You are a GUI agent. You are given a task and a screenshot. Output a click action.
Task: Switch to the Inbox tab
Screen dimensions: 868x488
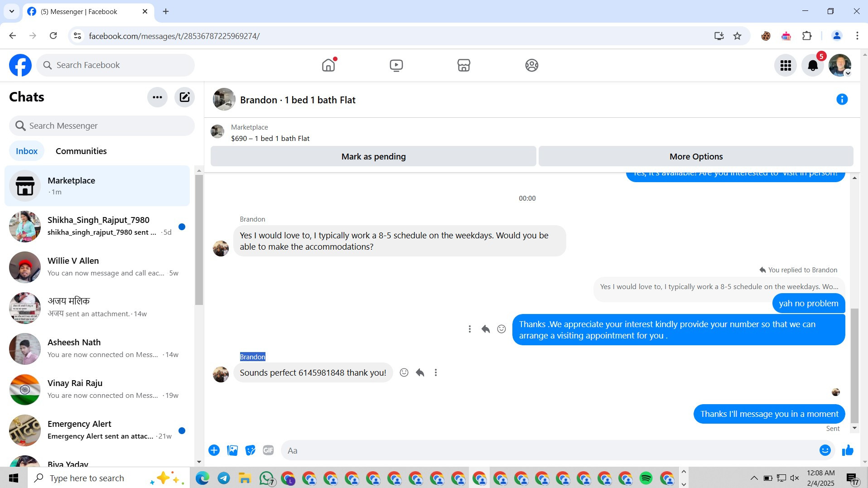click(x=27, y=151)
